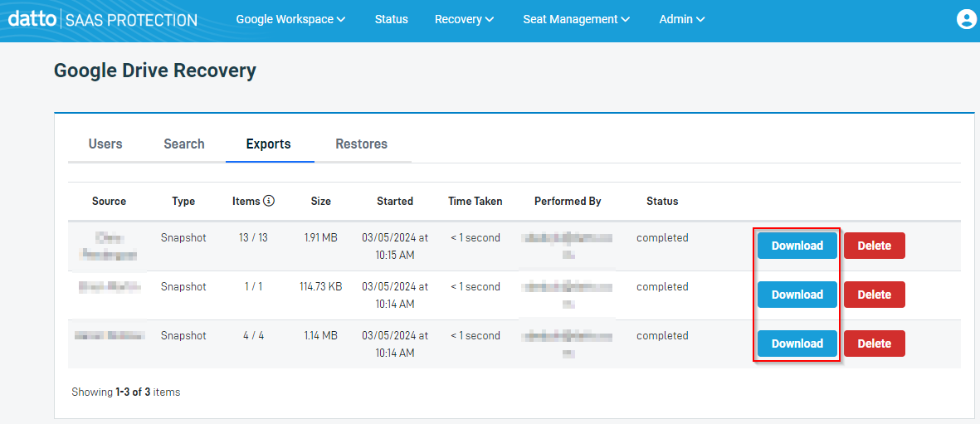Switch to the Search tab
The image size is (980, 424).
pyautogui.click(x=184, y=144)
